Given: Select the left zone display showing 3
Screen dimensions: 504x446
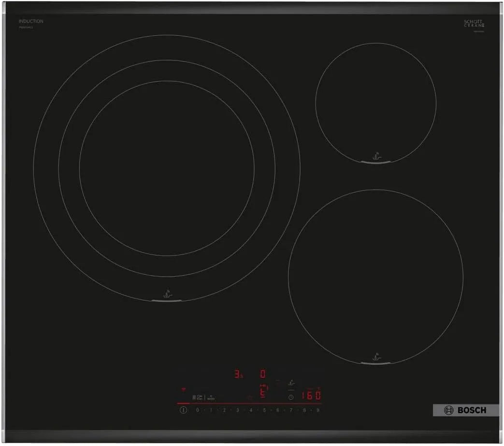Looking at the screenshot, I should point(239,374).
